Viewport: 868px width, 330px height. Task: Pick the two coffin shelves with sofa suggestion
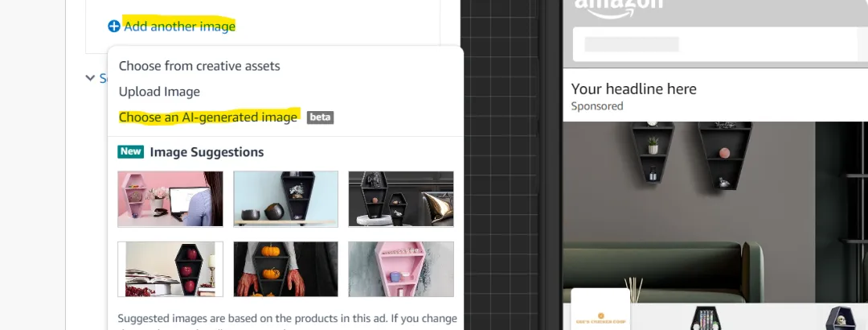pyautogui.click(x=401, y=199)
